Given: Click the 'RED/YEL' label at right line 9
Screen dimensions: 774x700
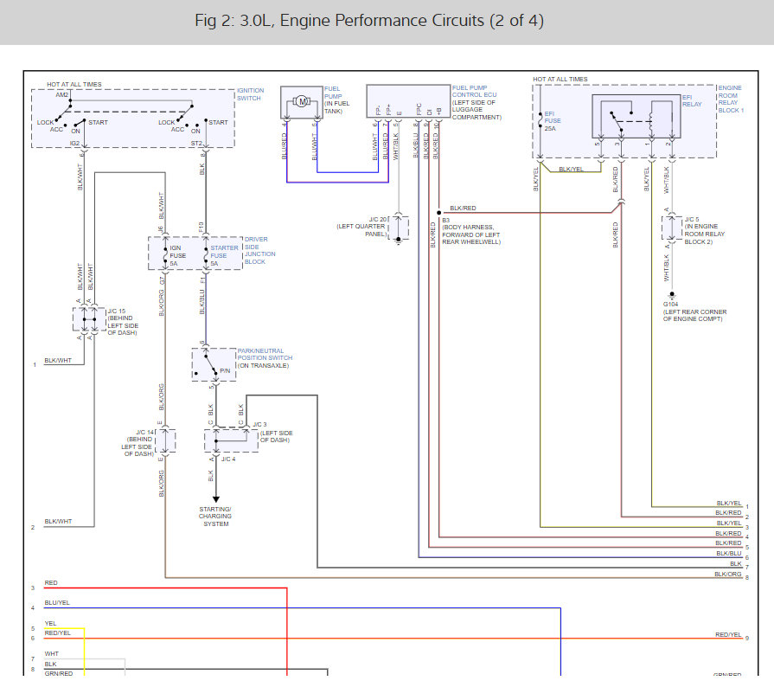Looking at the screenshot, I should [x=728, y=635].
